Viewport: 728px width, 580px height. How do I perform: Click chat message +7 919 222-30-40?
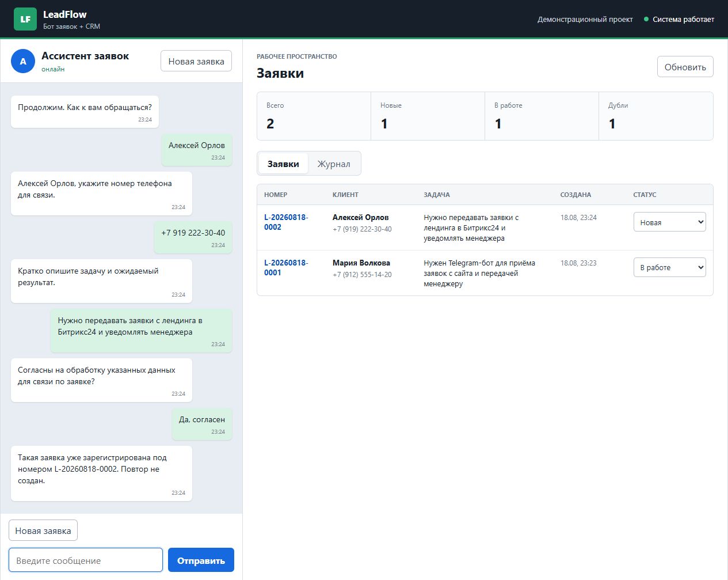coord(193,237)
